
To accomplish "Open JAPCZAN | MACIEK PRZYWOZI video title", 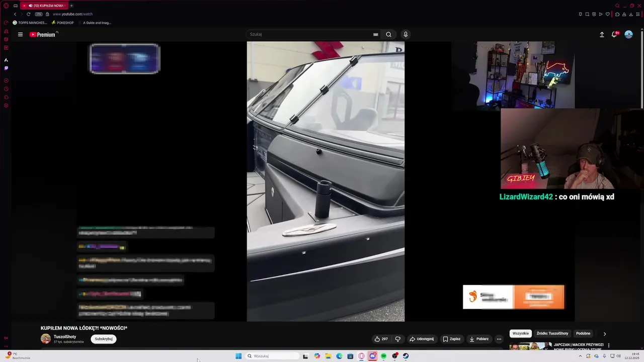I will pyautogui.click(x=579, y=346).
